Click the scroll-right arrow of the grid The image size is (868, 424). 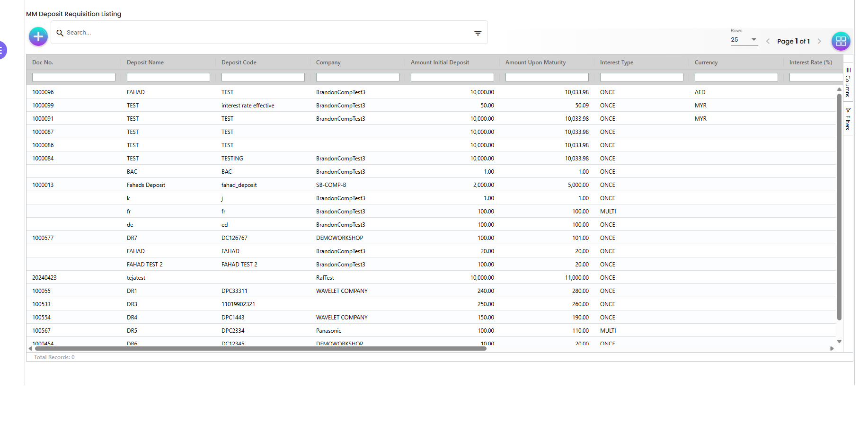tap(832, 348)
